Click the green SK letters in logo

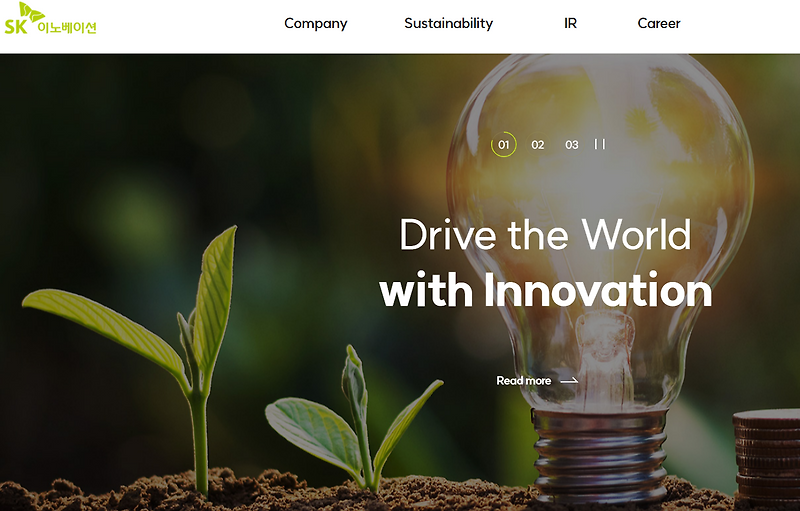pos(16,27)
